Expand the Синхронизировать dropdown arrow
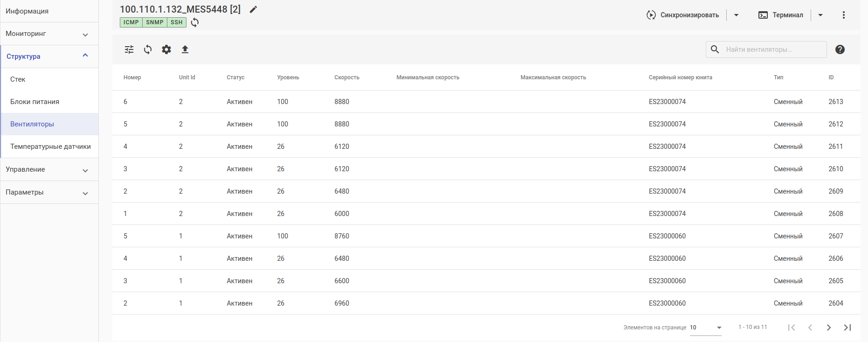This screenshot has width=868, height=342. [737, 15]
